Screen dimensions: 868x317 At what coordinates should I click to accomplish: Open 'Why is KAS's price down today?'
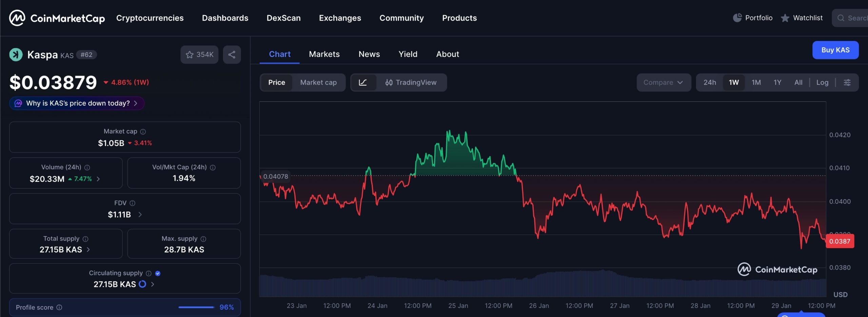[77, 103]
